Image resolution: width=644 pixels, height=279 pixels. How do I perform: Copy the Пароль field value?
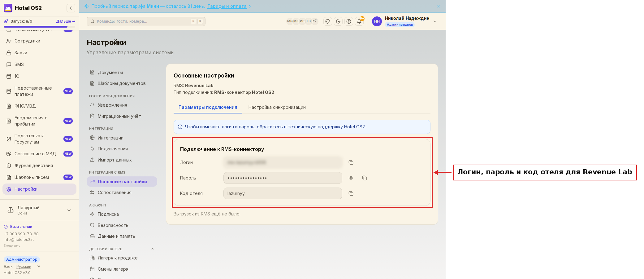point(365,178)
